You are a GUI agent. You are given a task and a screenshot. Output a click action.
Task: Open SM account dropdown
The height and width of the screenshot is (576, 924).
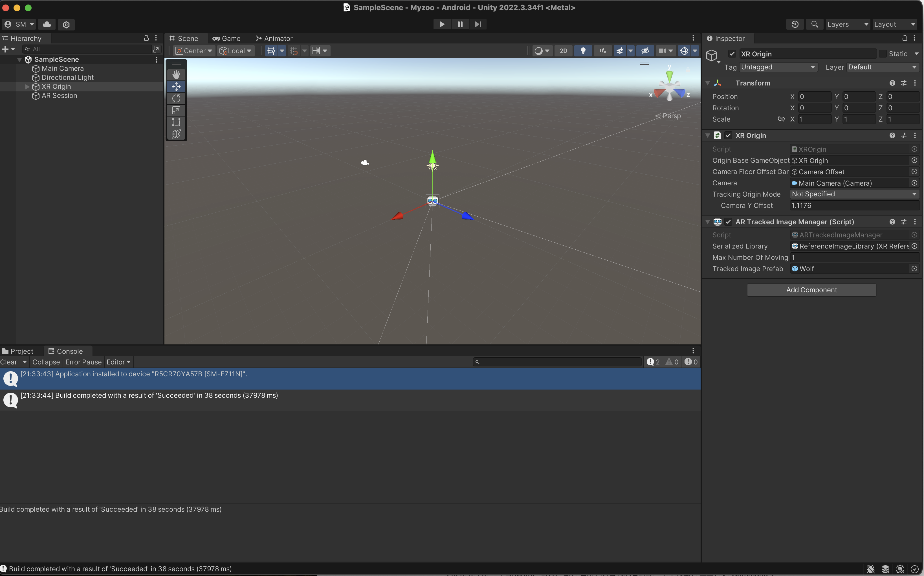pyautogui.click(x=19, y=24)
